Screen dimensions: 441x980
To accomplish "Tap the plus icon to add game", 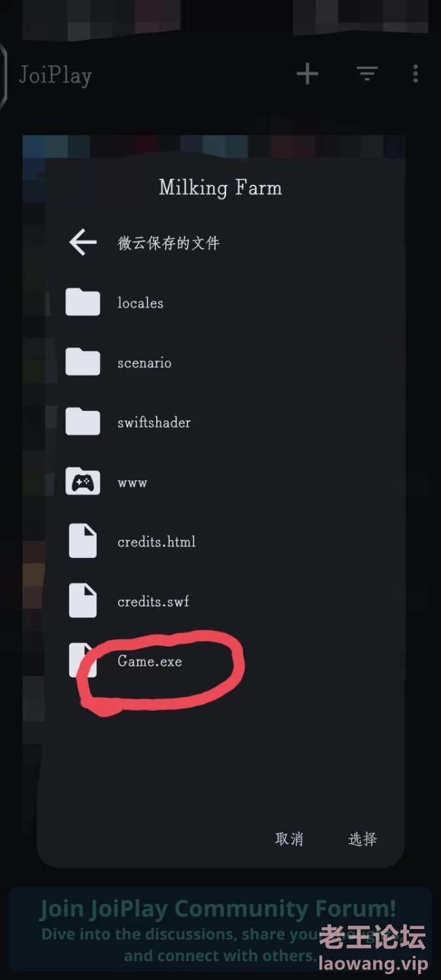I will coord(307,74).
